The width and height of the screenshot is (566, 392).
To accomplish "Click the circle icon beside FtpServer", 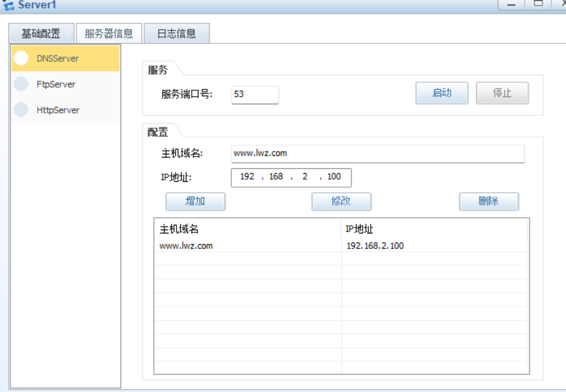I will pyautogui.click(x=21, y=84).
